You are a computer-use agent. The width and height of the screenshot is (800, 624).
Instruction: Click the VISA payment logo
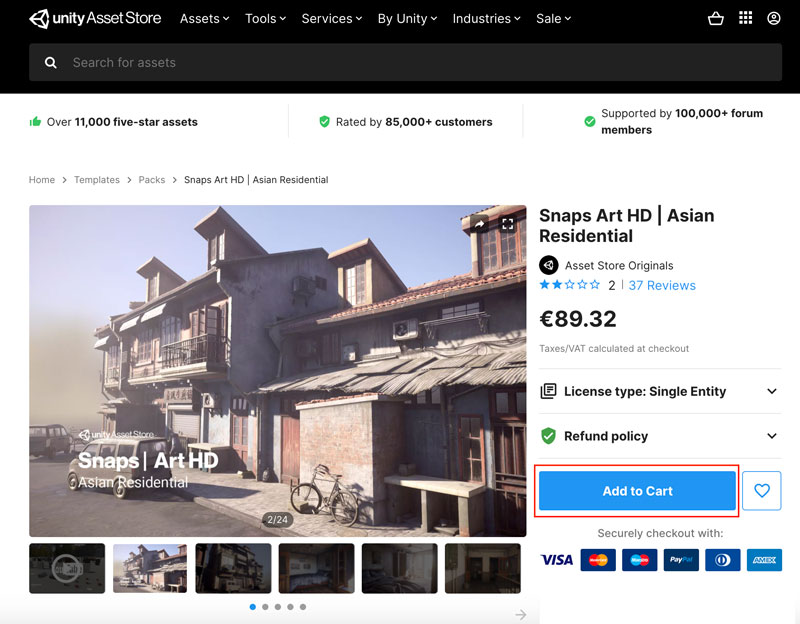557,560
